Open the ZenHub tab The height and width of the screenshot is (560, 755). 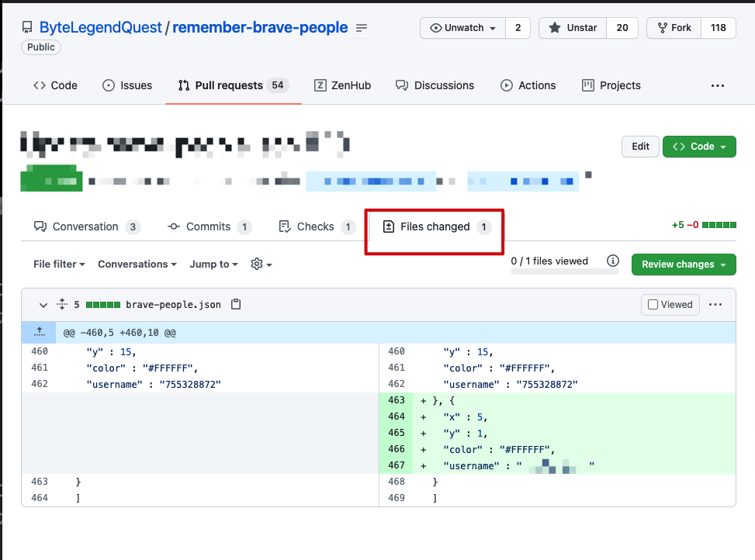342,85
